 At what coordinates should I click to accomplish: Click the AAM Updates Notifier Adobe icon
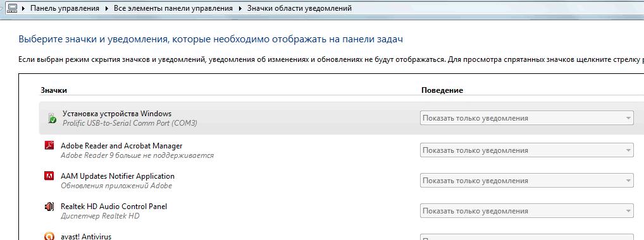[49, 176]
